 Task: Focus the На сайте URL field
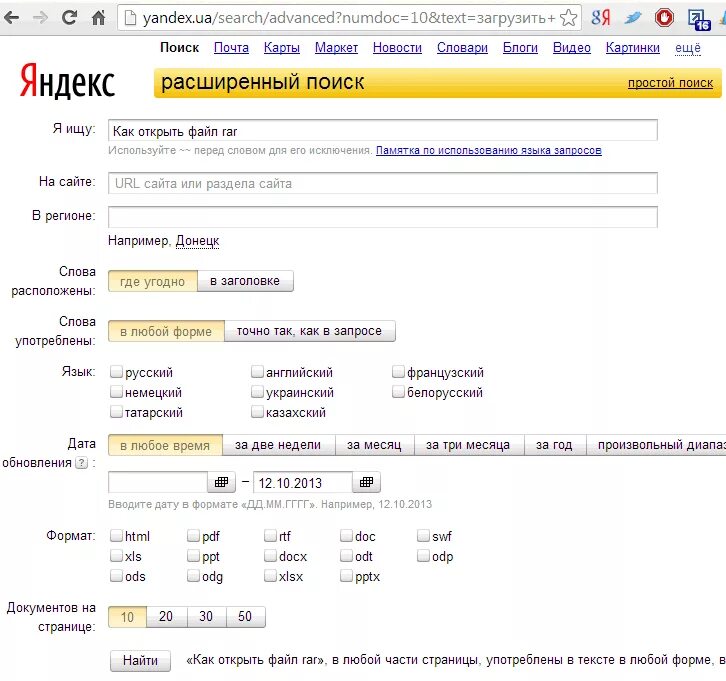pyautogui.click(x=382, y=183)
